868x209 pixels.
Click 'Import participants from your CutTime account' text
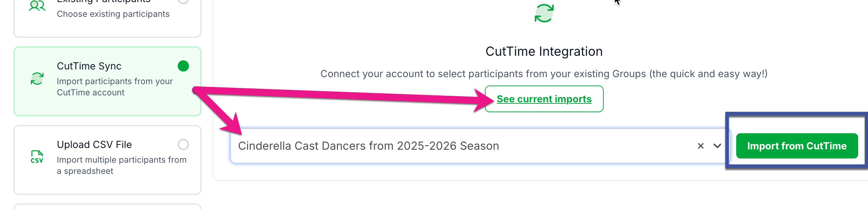point(115,87)
